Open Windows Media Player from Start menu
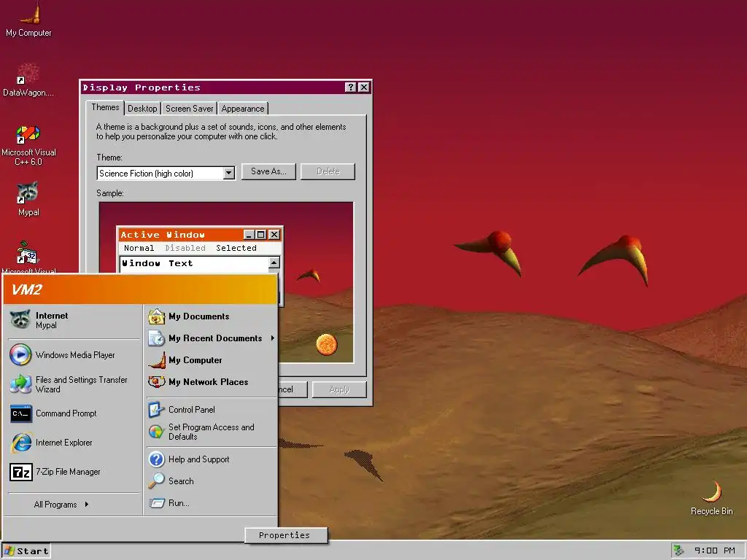Image resolution: width=747 pixels, height=560 pixels. pyautogui.click(x=74, y=355)
